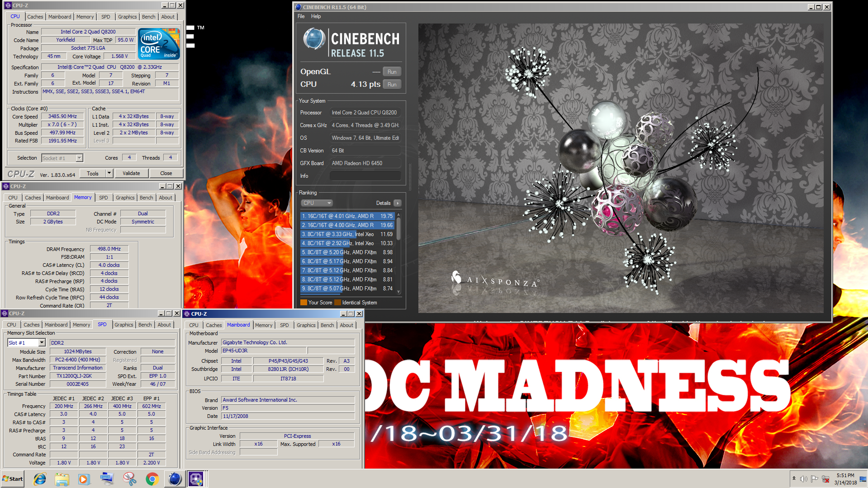
Task: Select ranking row '8C/8T @ 5.07 GHz, AMD FX'
Action: point(347,289)
